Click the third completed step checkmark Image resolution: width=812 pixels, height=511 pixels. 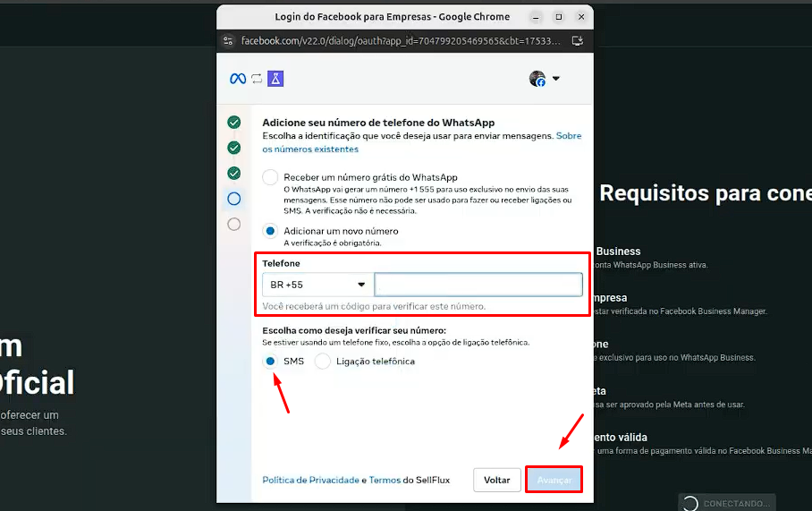[234, 173]
